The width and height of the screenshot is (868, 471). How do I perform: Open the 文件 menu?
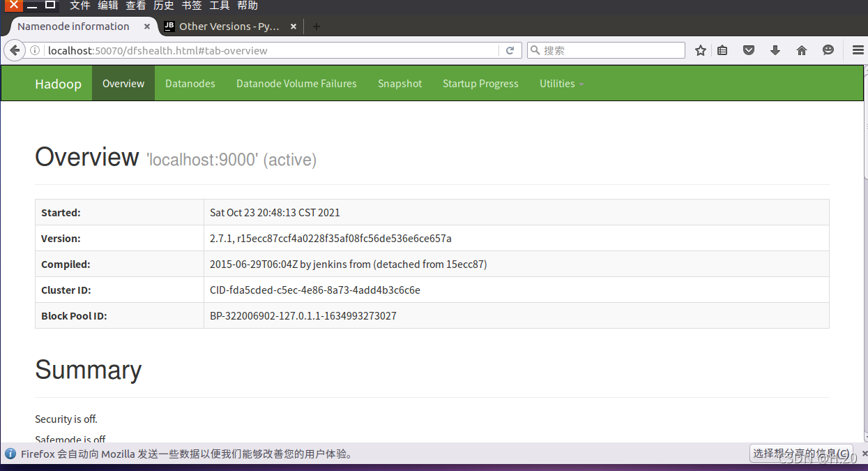[x=80, y=6]
